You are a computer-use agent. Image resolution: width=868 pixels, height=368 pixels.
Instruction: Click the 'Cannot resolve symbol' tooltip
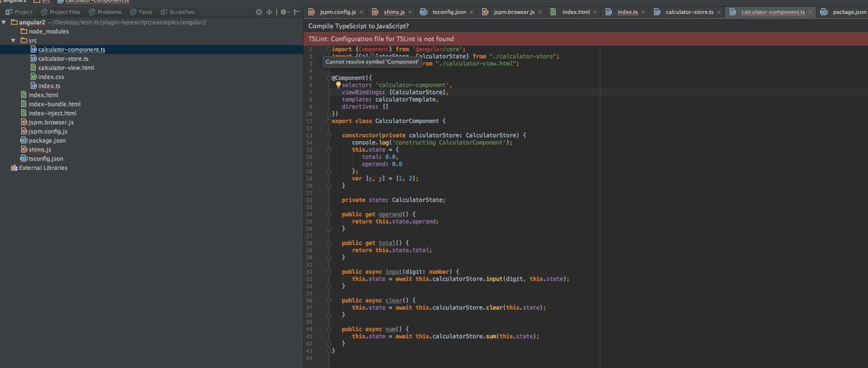tap(372, 62)
